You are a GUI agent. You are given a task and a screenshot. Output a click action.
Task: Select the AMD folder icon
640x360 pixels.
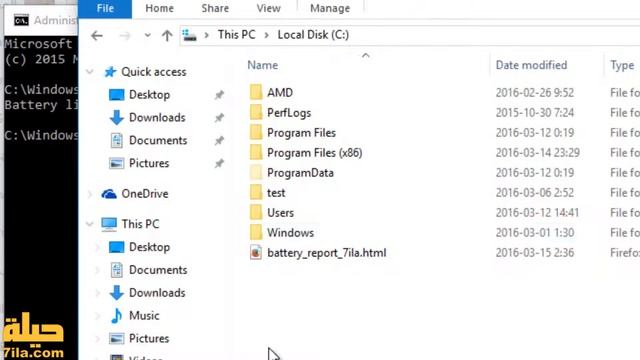click(256, 93)
